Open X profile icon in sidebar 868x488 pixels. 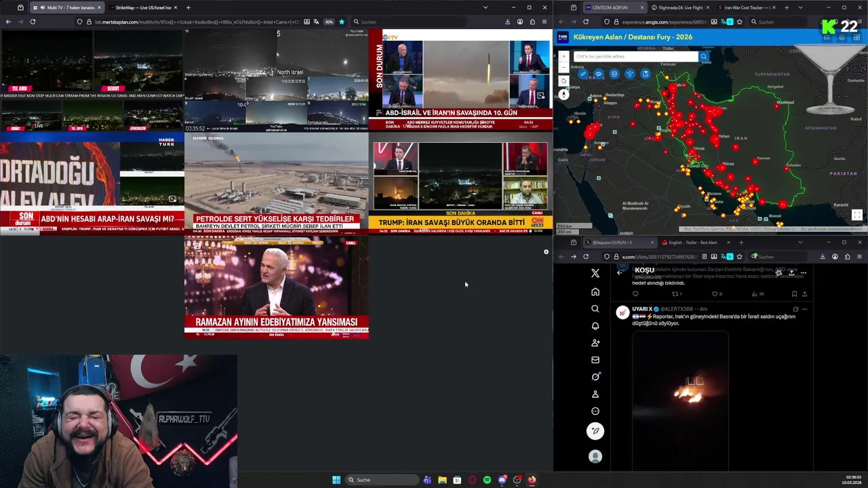(x=595, y=394)
